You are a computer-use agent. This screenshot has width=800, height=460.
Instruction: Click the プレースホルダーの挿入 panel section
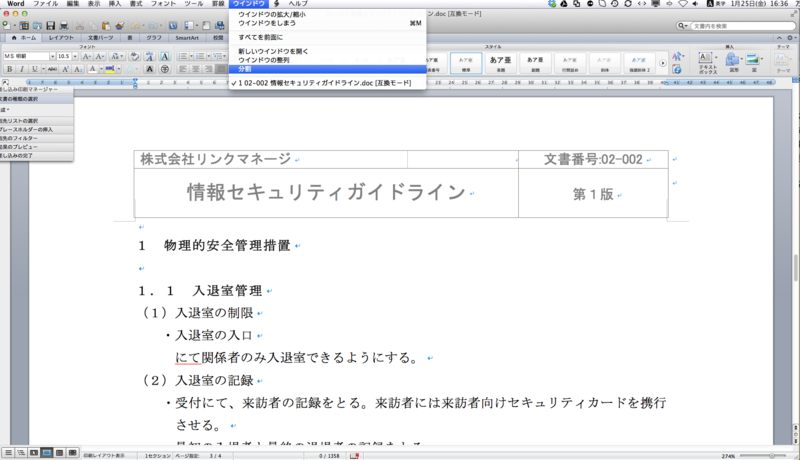pos(37,130)
